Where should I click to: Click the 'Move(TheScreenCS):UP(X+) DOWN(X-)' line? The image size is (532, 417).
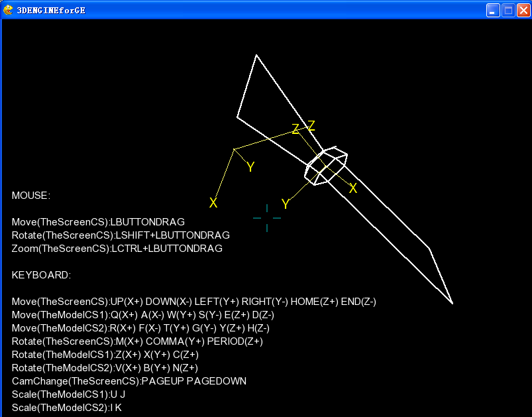click(194, 302)
